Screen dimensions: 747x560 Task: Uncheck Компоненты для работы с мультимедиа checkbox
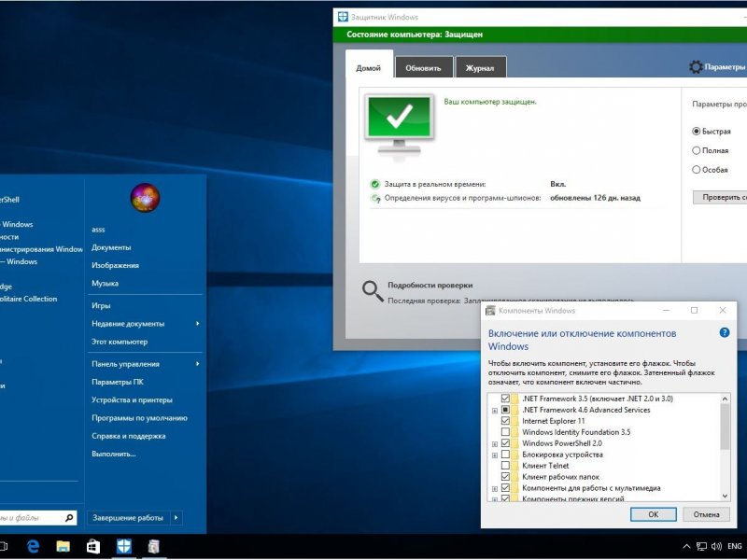point(505,488)
